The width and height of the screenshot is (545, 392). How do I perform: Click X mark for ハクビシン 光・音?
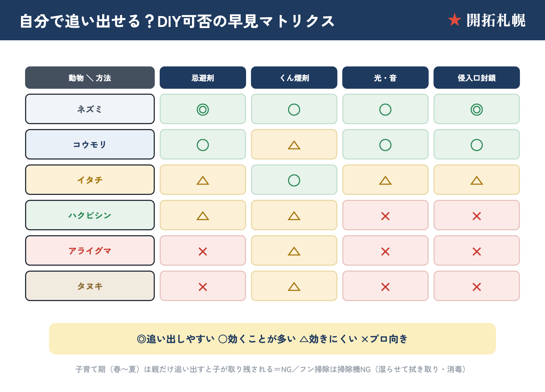[385, 216]
